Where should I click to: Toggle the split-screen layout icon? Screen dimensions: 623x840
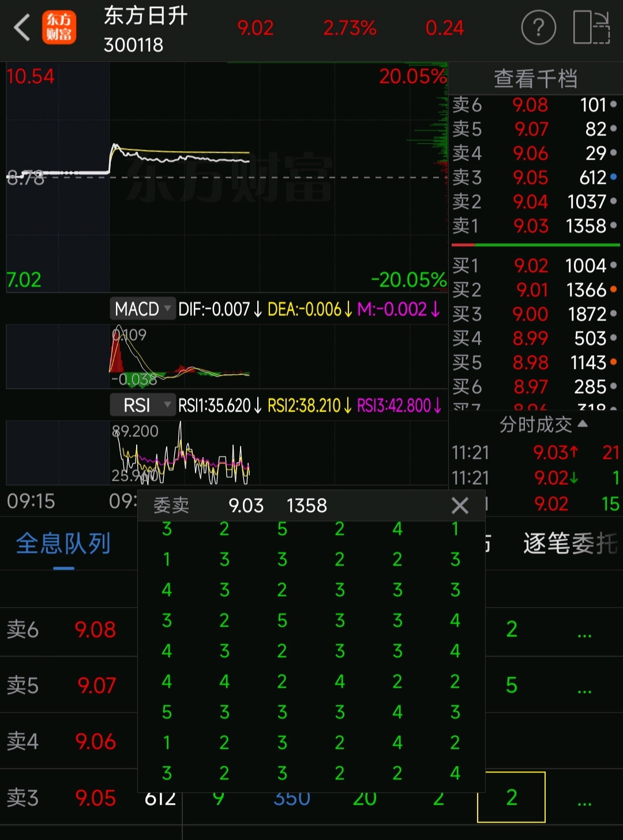[x=591, y=27]
